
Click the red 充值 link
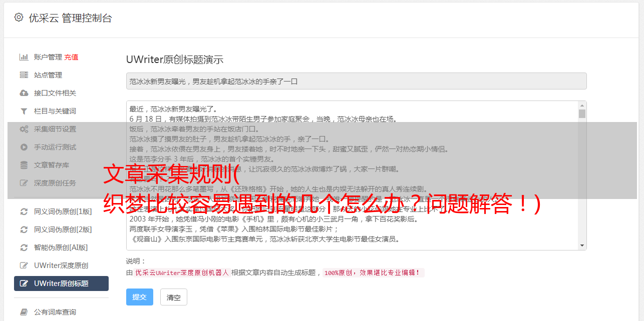coord(71,57)
